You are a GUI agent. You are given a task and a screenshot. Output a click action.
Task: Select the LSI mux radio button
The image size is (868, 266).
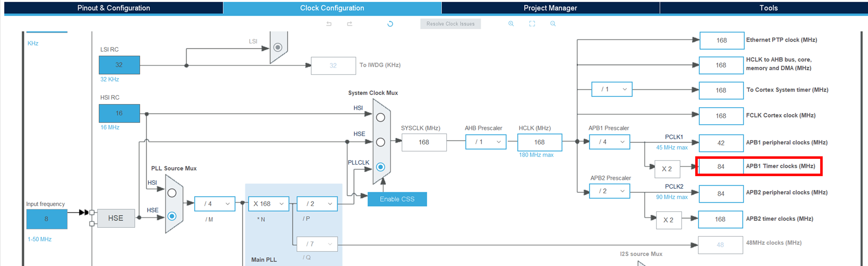pos(278,47)
